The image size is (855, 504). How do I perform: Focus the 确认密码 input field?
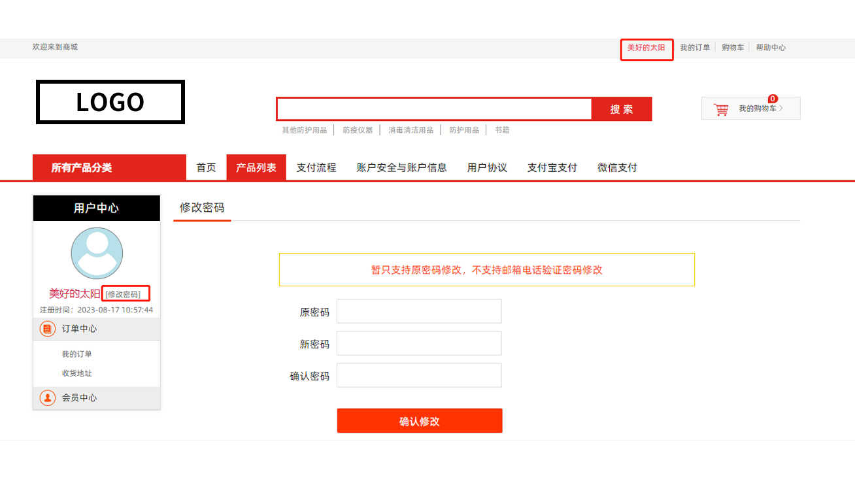point(419,375)
